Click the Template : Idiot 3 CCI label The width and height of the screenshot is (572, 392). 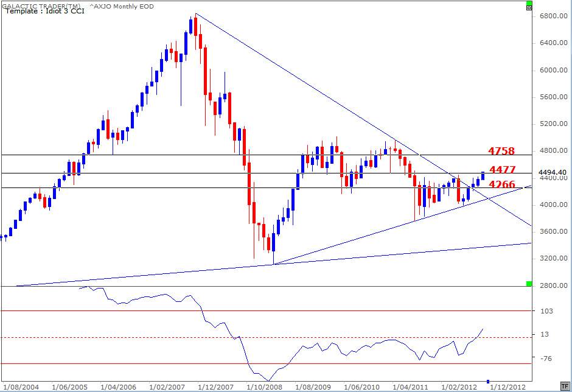pos(45,11)
